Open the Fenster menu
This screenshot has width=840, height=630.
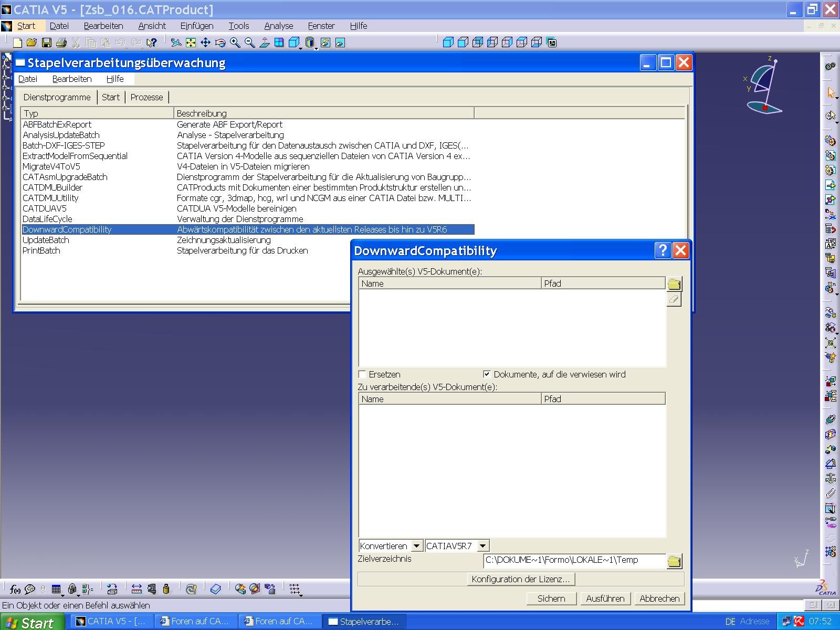coord(321,26)
